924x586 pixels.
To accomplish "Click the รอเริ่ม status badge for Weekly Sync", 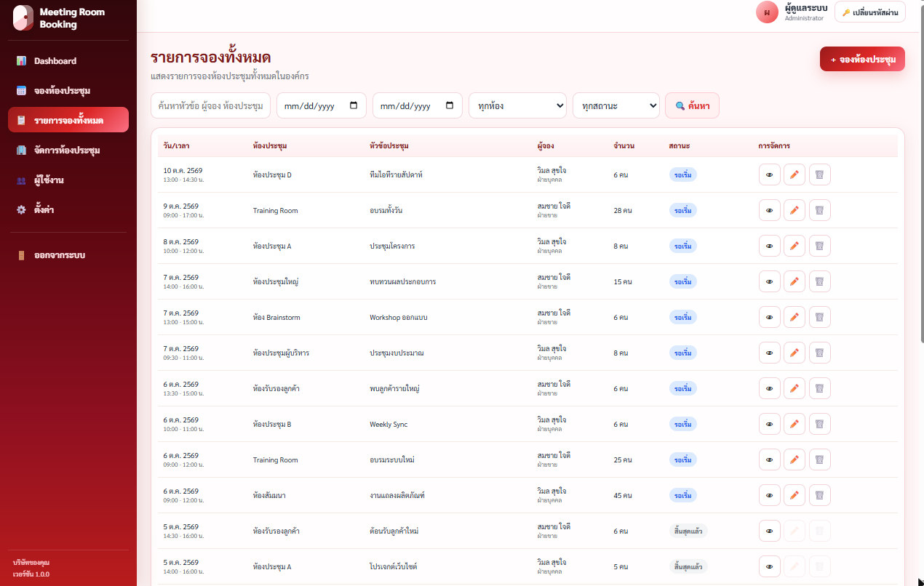I will point(682,424).
